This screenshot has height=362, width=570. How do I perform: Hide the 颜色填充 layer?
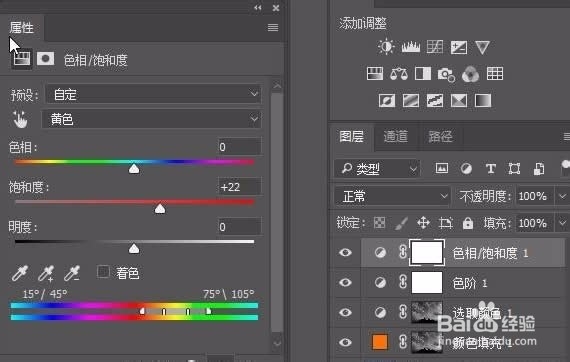pyautogui.click(x=345, y=342)
